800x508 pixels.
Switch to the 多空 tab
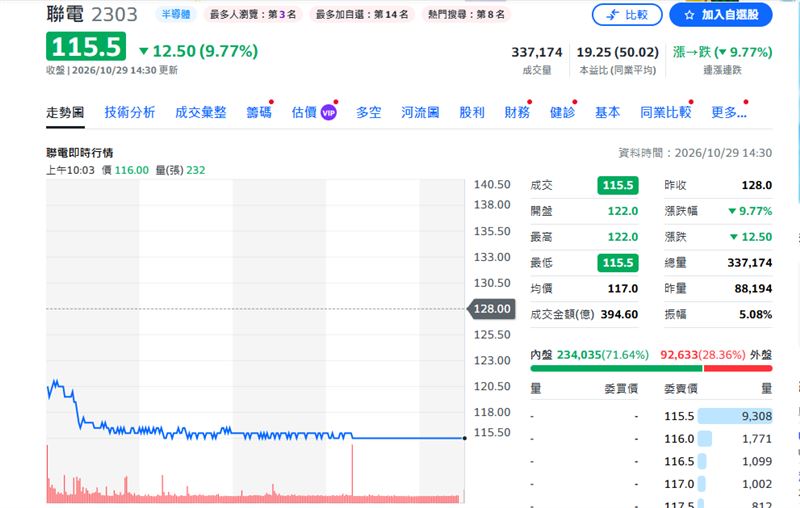click(x=368, y=112)
